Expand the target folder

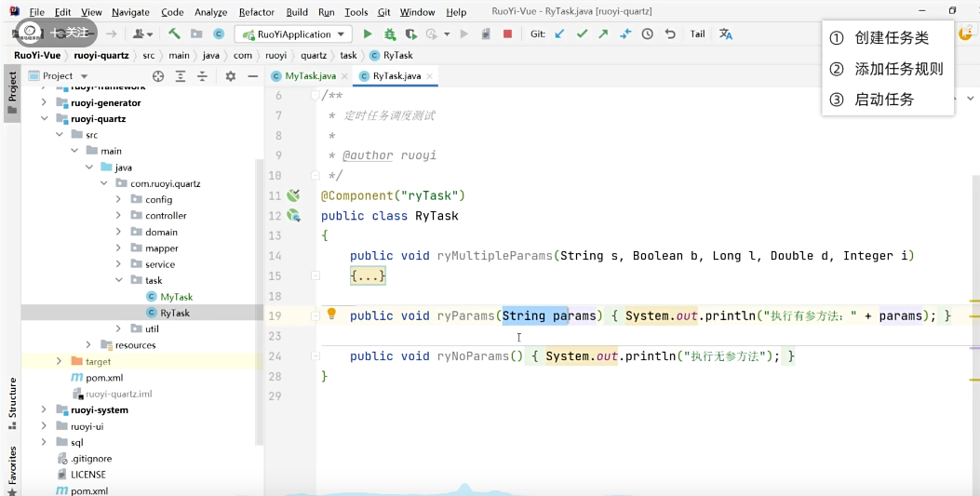(59, 361)
